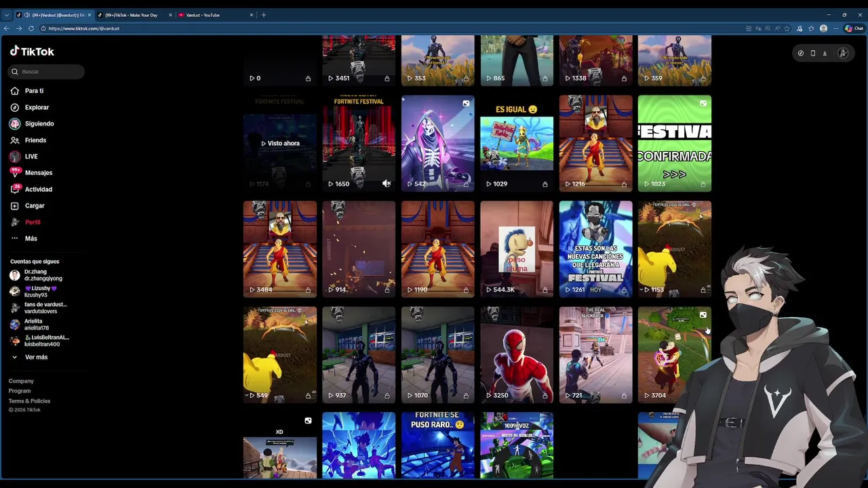Close the Vardust - YouTube tab
This screenshot has width=868, height=488.
pyautogui.click(x=251, y=15)
